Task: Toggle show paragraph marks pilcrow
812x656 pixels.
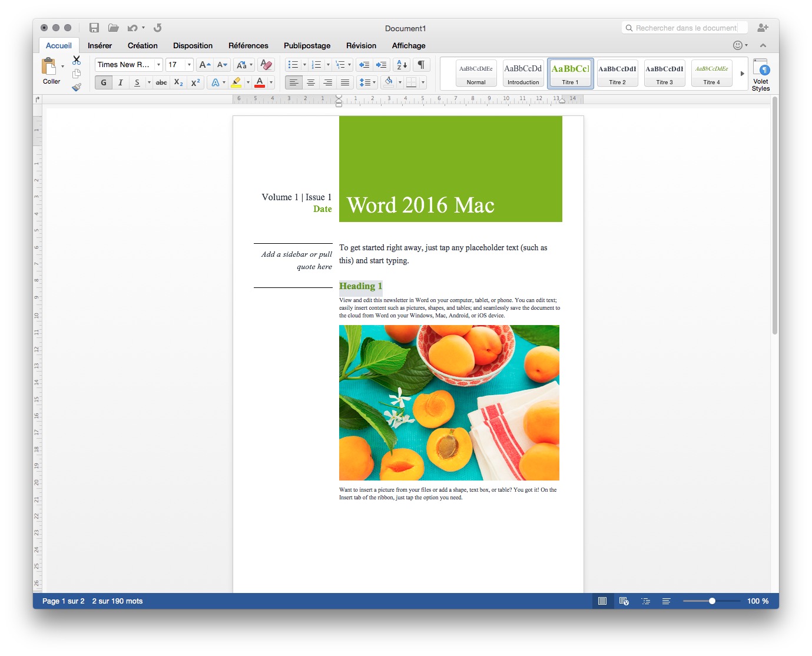Action: [x=422, y=65]
